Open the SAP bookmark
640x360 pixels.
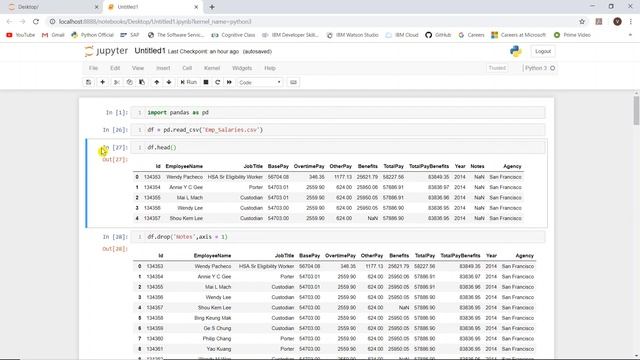click(130, 35)
